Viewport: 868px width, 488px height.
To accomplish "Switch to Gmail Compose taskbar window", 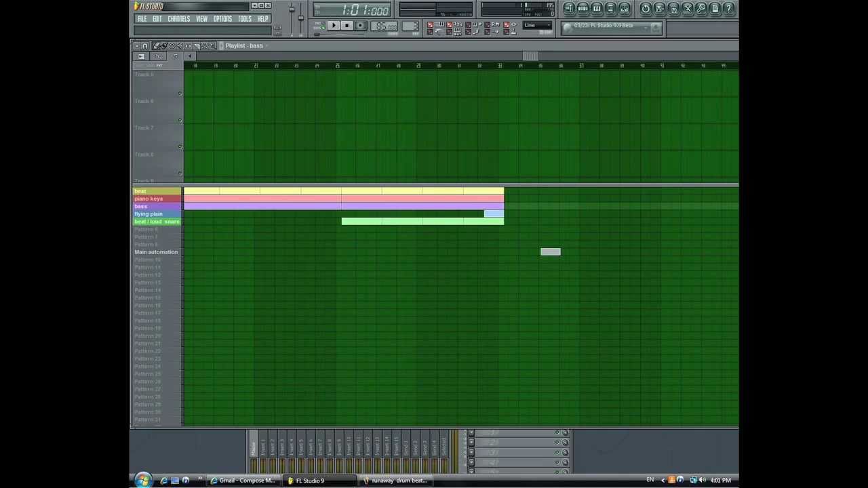I will click(243, 481).
